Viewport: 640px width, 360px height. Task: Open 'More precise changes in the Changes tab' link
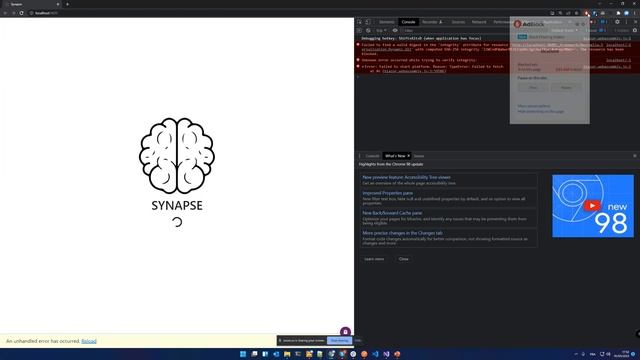point(402,233)
